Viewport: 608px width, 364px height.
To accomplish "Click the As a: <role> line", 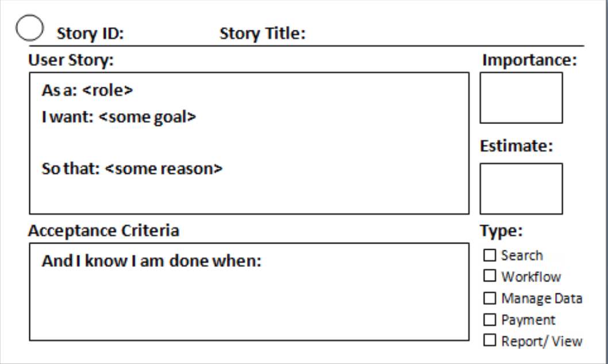I will (87, 90).
